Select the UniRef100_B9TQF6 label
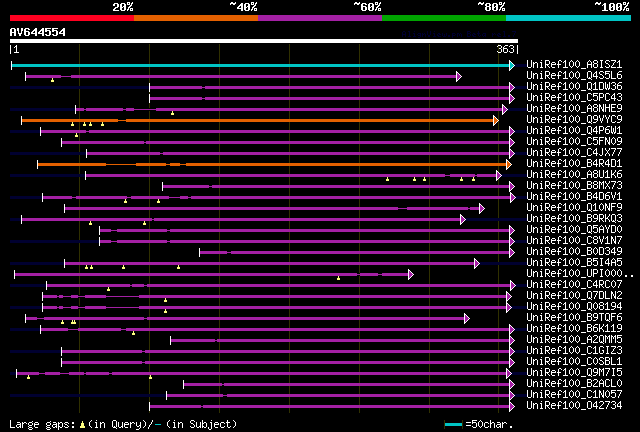The image size is (640, 432). [574, 318]
